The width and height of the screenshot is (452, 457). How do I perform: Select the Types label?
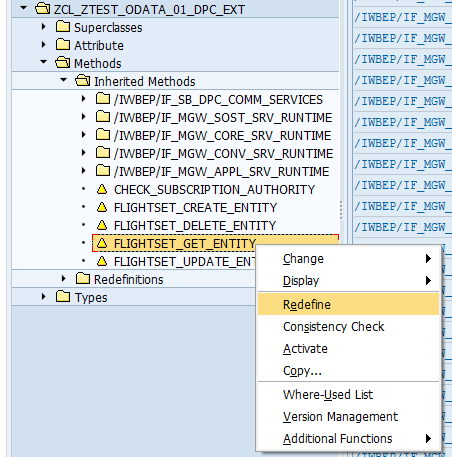tap(91, 298)
